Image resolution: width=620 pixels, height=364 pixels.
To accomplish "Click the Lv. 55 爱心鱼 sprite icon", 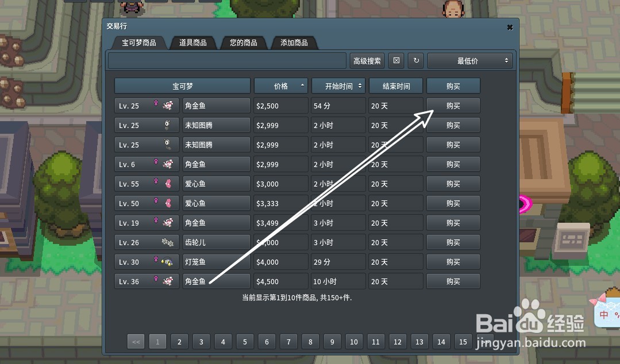I will 168,183.
